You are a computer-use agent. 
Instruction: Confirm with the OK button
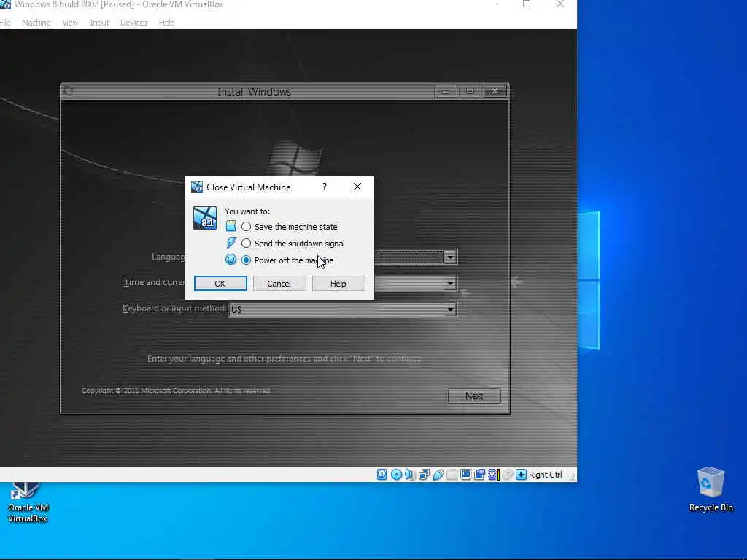(x=220, y=284)
